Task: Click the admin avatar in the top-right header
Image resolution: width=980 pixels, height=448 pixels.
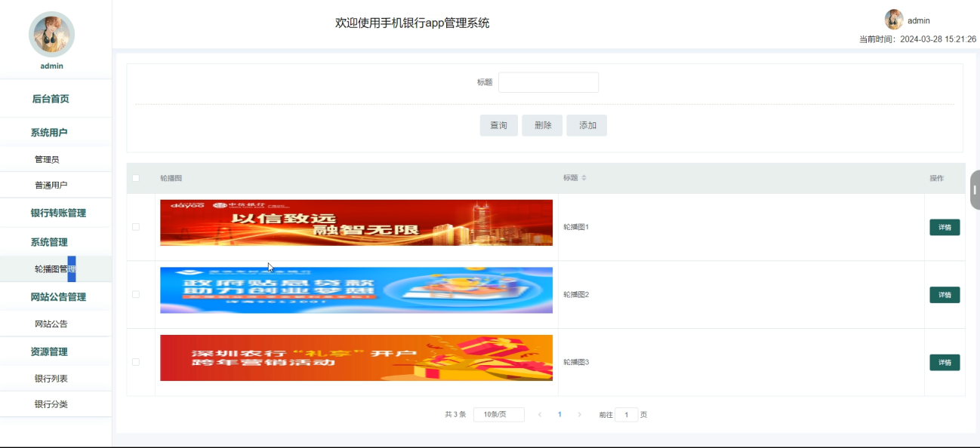Action: pos(894,20)
